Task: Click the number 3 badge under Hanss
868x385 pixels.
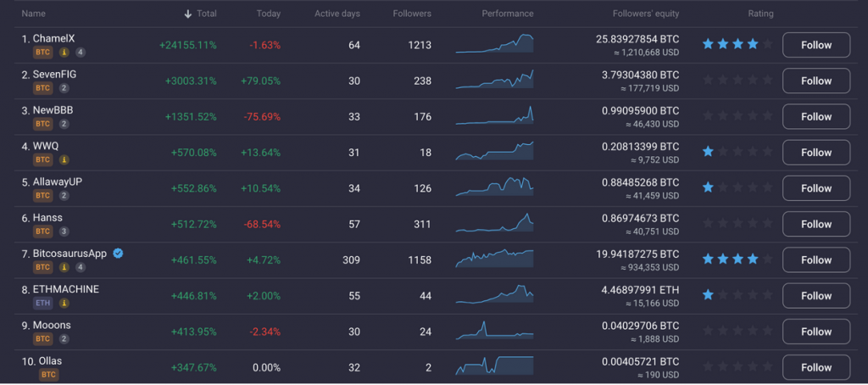Action: (64, 232)
